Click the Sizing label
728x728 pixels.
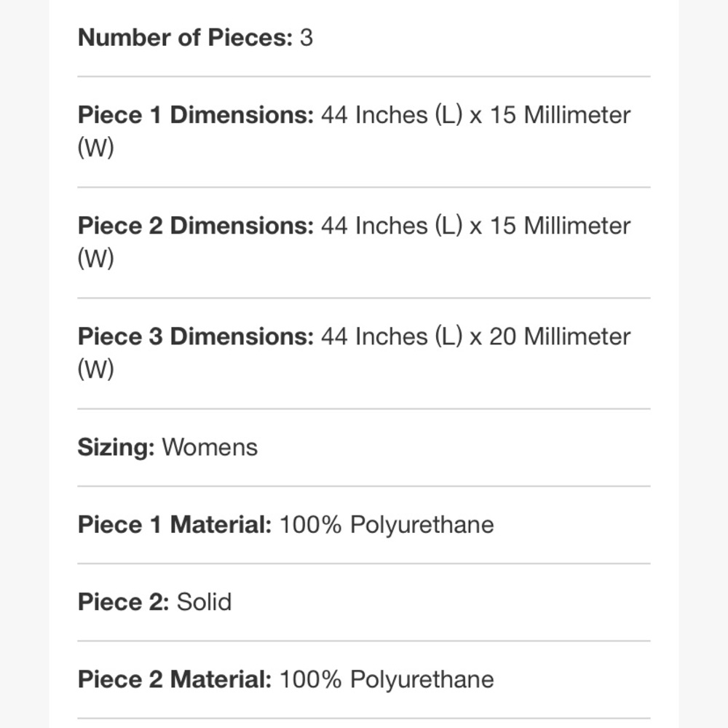[x=116, y=448]
